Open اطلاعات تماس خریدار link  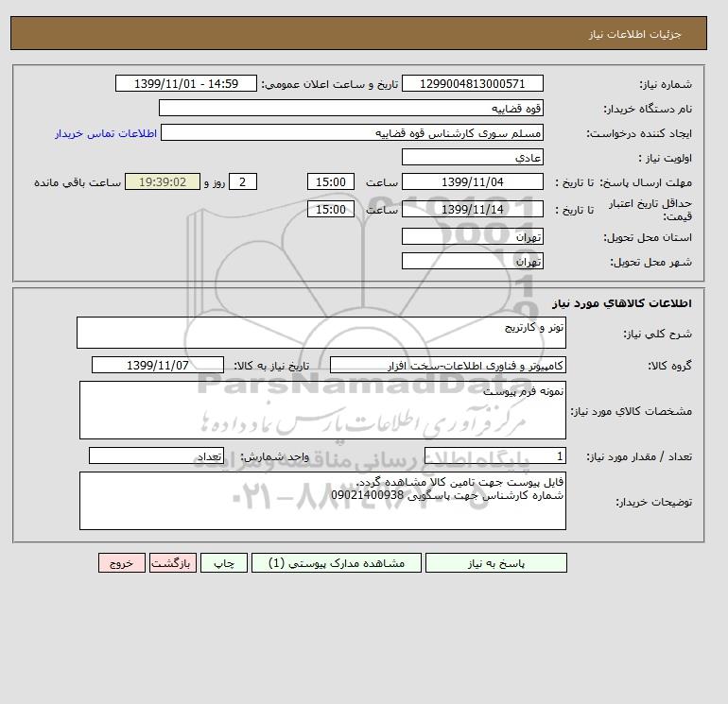[106, 133]
